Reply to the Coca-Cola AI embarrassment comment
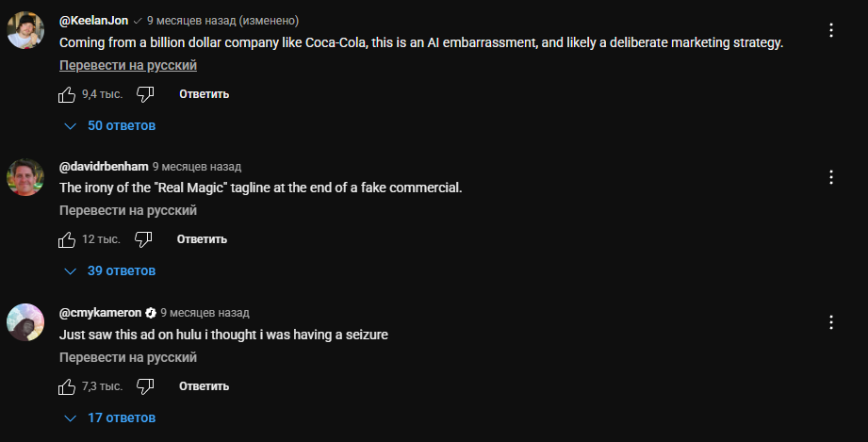The image size is (868, 442). (204, 94)
